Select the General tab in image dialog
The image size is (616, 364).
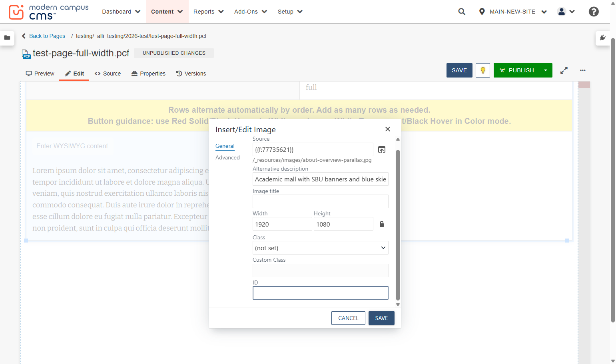[225, 146]
